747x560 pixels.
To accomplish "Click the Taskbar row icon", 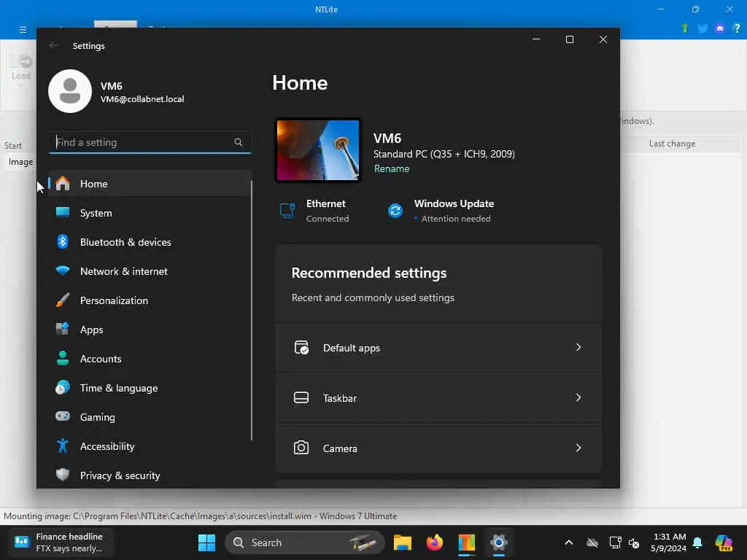I will pos(301,397).
